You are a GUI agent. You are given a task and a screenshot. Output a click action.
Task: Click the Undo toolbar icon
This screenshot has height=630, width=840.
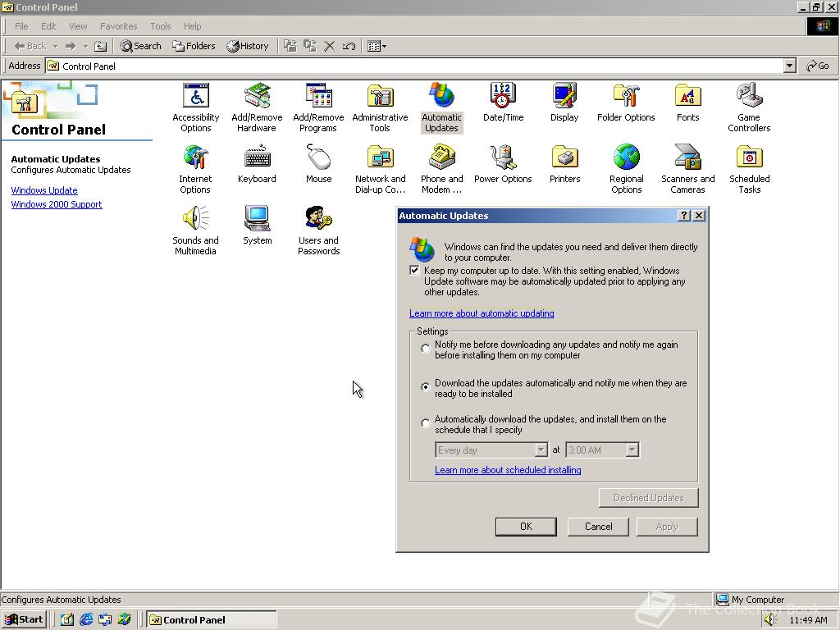click(x=349, y=46)
